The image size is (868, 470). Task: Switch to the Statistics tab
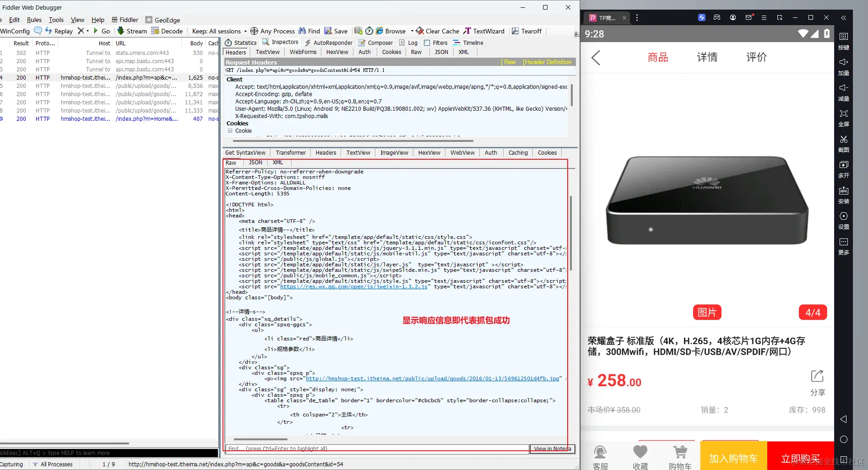(241, 43)
